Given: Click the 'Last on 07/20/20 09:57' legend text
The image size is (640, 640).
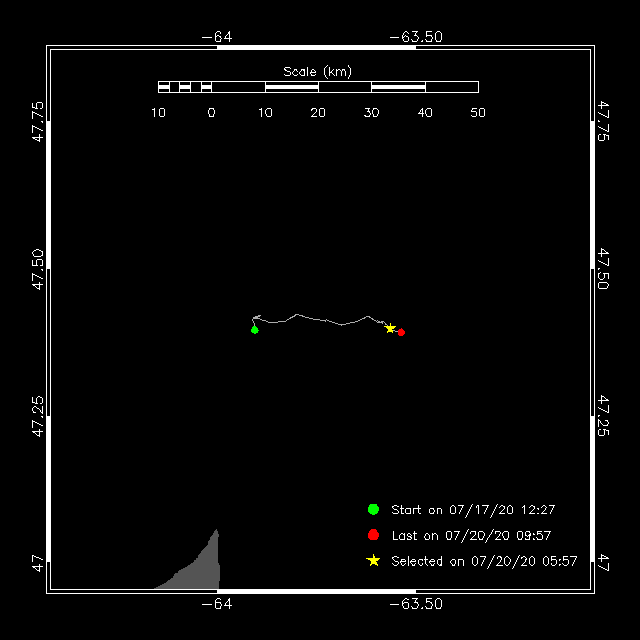Looking at the screenshot, I should pos(471,536).
